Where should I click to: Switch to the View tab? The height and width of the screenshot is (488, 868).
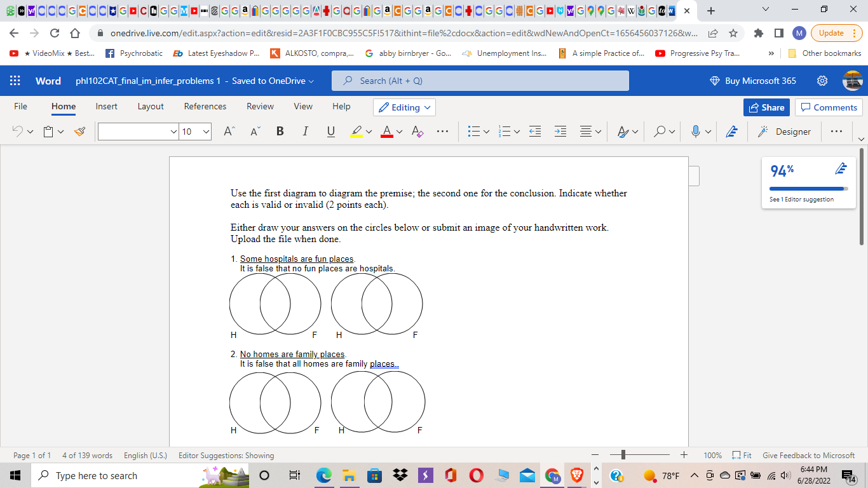click(303, 107)
